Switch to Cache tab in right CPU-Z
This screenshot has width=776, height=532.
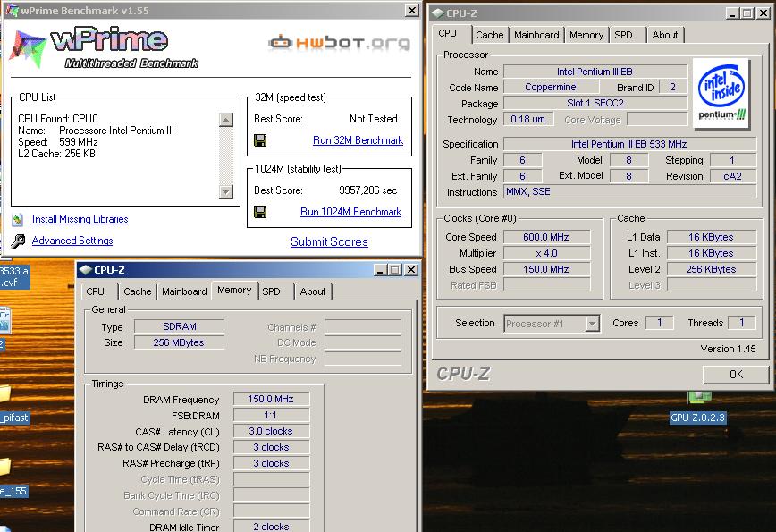coord(489,35)
